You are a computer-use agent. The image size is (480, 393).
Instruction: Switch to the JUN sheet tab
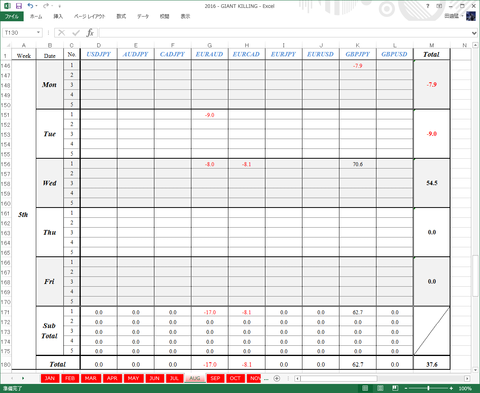pyautogui.click(x=154, y=378)
